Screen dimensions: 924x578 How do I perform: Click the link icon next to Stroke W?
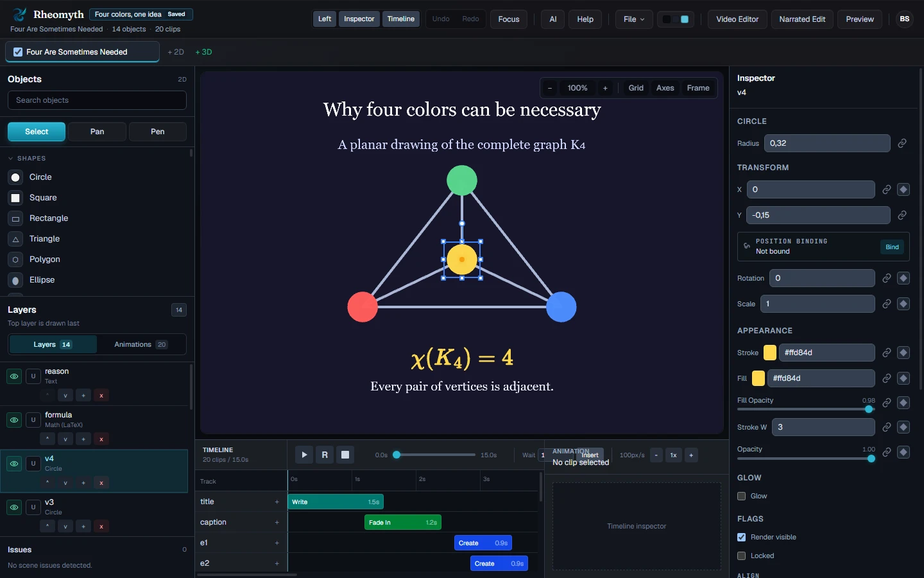tap(887, 427)
